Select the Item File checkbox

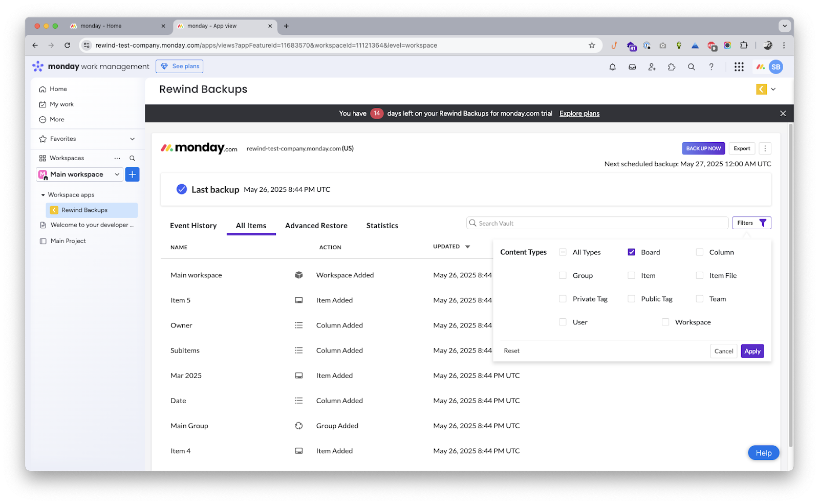point(699,275)
